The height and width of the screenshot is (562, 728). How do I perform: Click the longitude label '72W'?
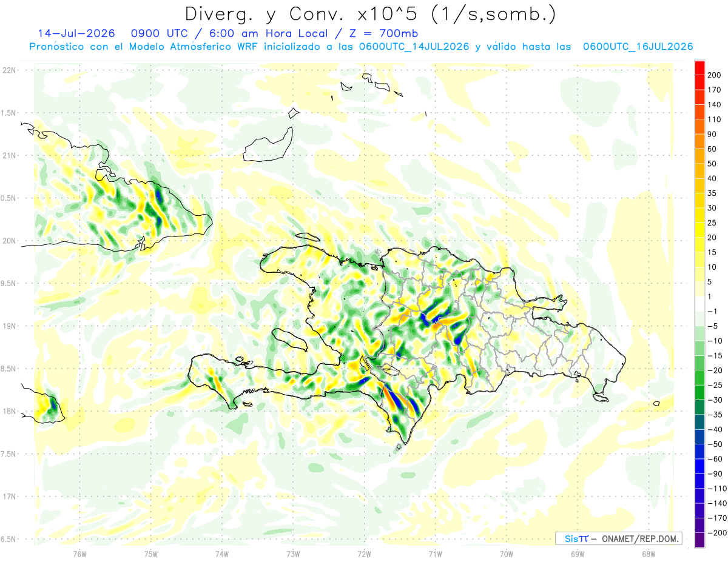click(364, 554)
